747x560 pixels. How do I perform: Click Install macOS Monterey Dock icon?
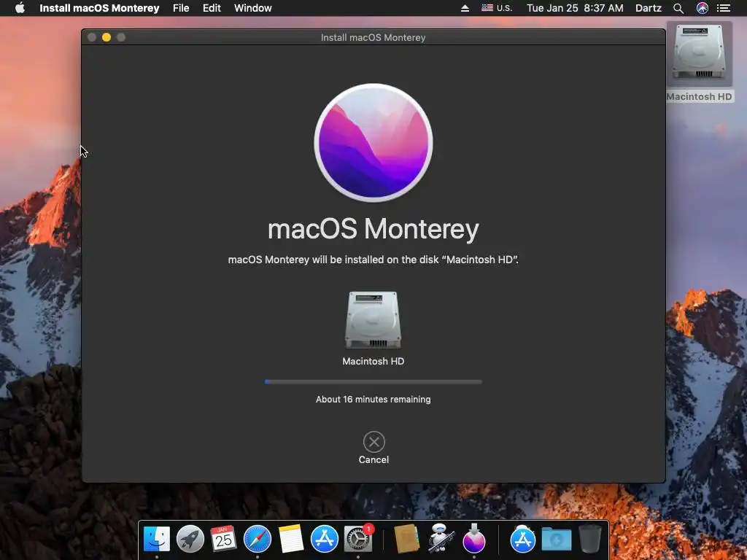pyautogui.click(x=474, y=539)
